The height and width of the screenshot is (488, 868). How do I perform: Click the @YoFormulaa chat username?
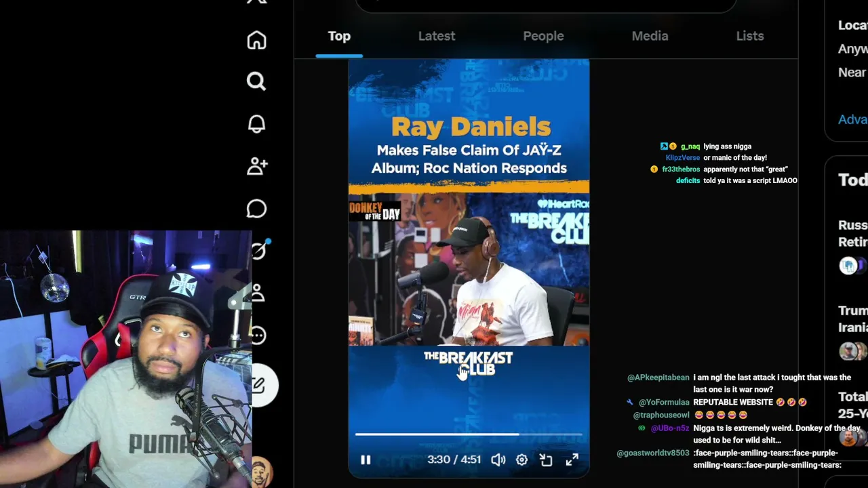point(664,403)
